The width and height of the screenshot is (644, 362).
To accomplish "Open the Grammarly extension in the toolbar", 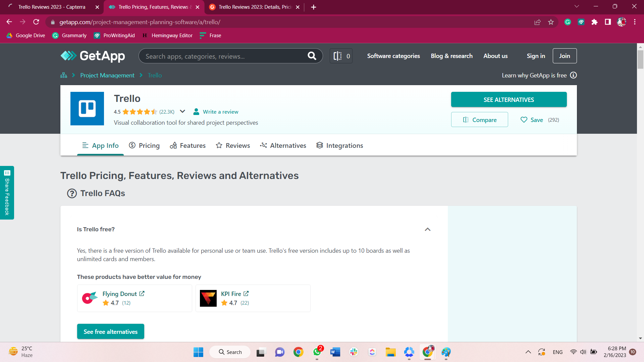I will point(568,22).
